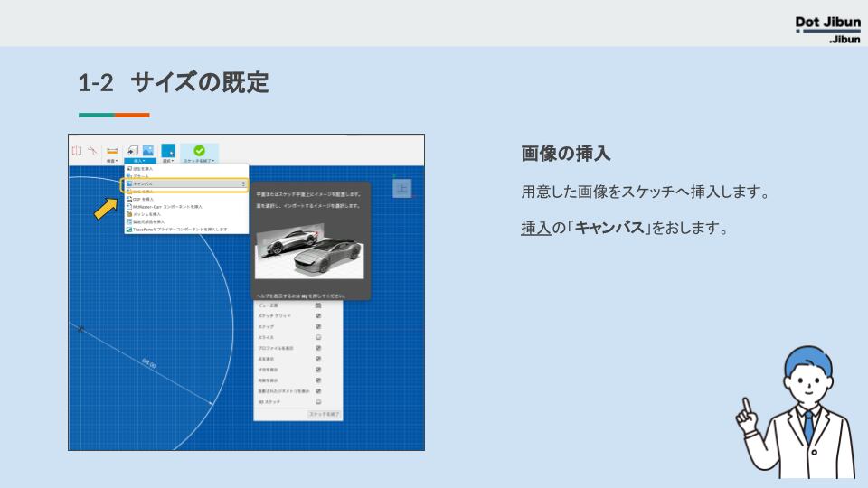Click the insert image picture toolbar icon

(x=147, y=151)
